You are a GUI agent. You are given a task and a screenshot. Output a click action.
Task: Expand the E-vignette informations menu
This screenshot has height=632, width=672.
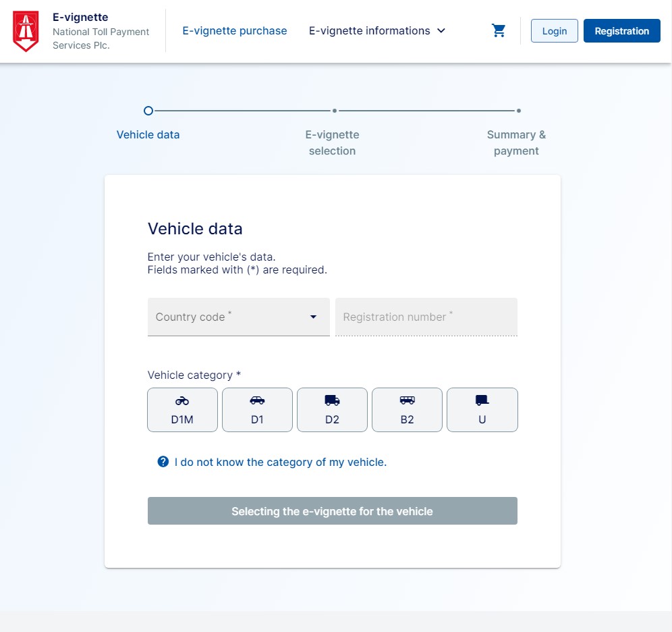376,31
